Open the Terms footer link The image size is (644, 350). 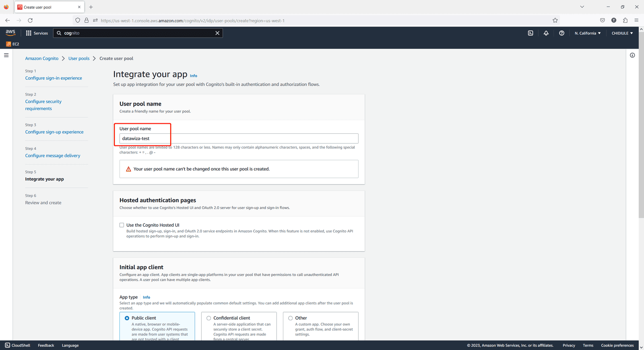[588, 345]
